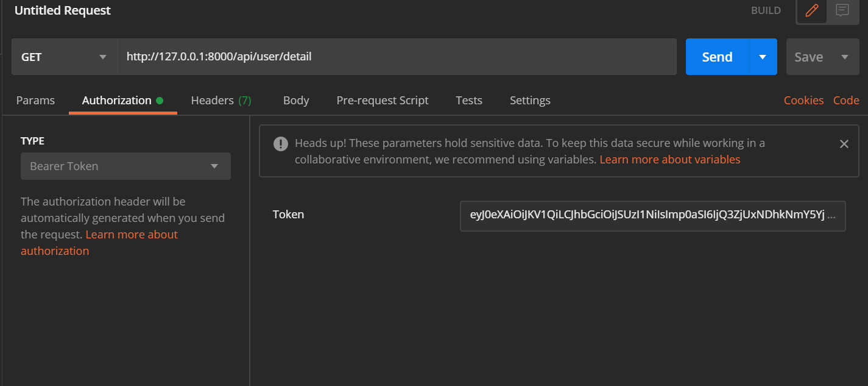Follow the Learn more about variables link
Screen dimensions: 868x386
coord(670,159)
